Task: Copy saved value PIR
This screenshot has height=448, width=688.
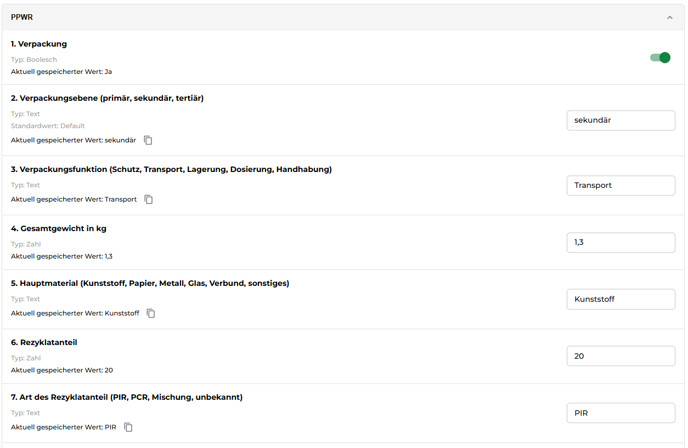Action: coord(128,427)
